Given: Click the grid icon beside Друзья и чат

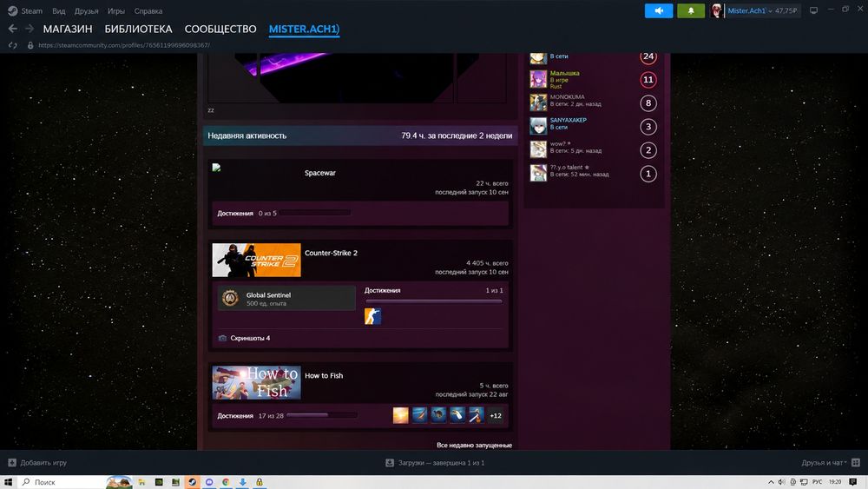Looking at the screenshot, I should (x=856, y=463).
